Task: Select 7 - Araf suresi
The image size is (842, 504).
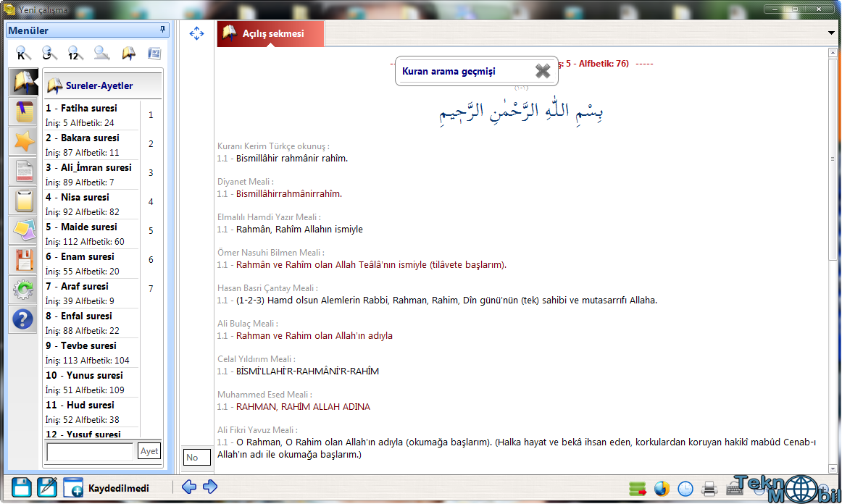Action: [x=91, y=293]
